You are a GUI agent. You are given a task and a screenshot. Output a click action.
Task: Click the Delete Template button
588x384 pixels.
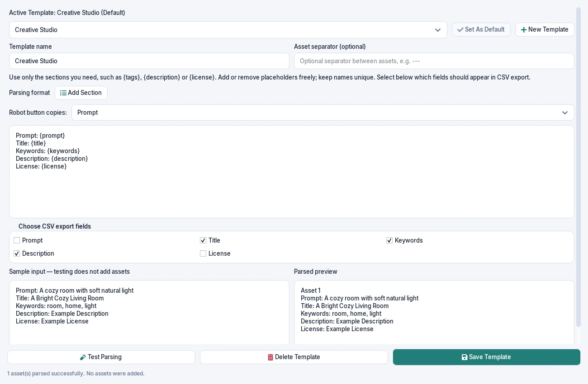(294, 357)
